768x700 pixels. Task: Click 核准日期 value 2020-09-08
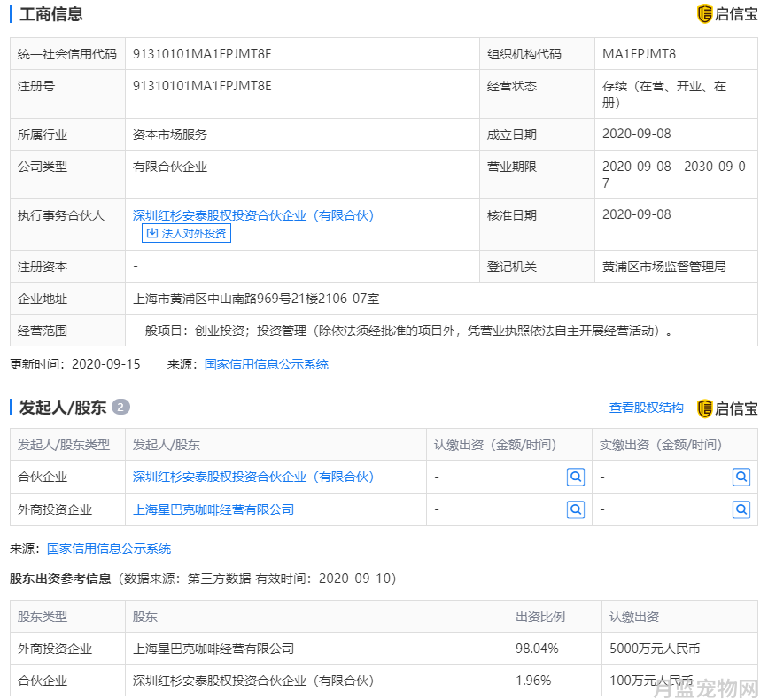636,214
